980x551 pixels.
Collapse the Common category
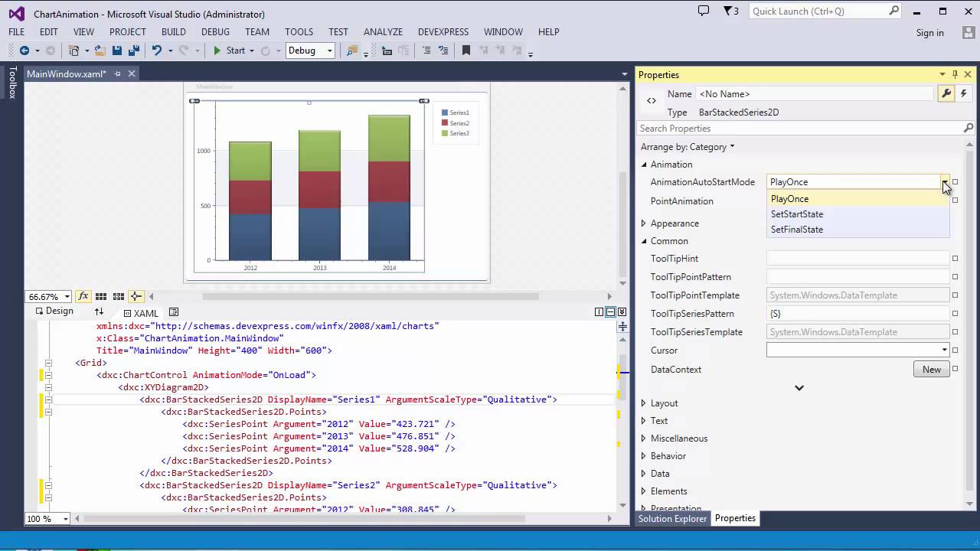[x=644, y=241]
